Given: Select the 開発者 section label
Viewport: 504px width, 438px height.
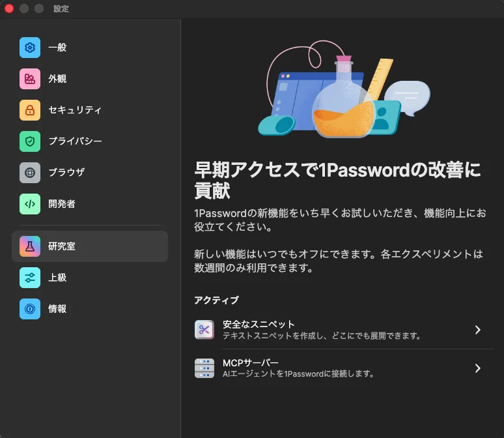Looking at the screenshot, I should 62,204.
